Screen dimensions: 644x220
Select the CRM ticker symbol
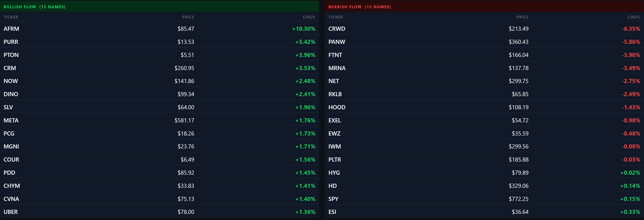[x=10, y=68]
